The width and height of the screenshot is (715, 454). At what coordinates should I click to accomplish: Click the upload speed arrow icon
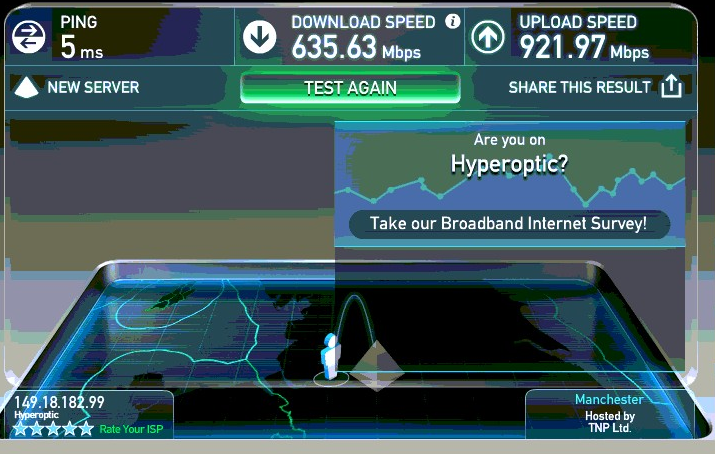tap(488, 37)
